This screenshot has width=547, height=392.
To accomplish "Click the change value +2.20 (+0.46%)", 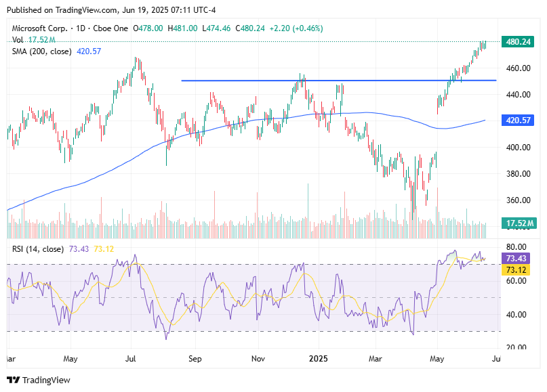I will 296,28.
